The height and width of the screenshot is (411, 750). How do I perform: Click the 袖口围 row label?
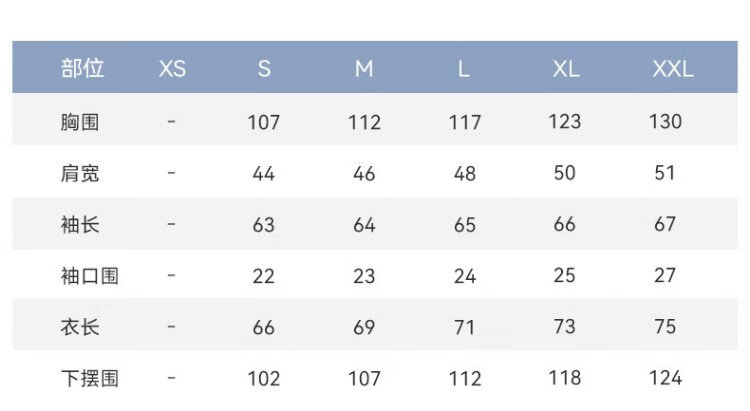tap(89, 275)
